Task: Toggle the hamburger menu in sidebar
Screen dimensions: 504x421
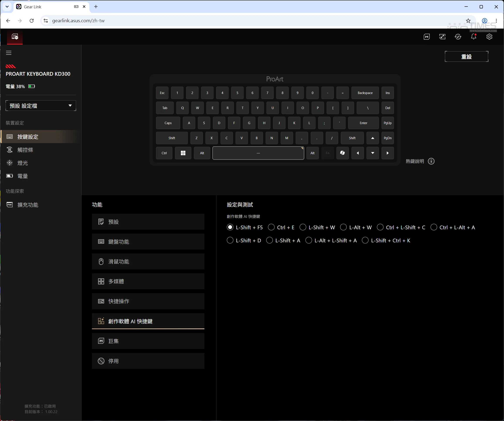Action: click(x=9, y=53)
